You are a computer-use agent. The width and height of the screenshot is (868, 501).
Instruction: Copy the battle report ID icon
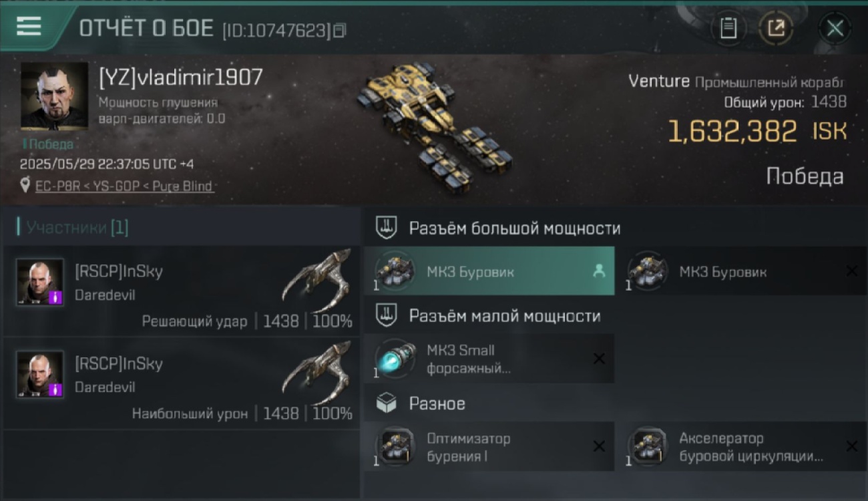click(x=340, y=31)
